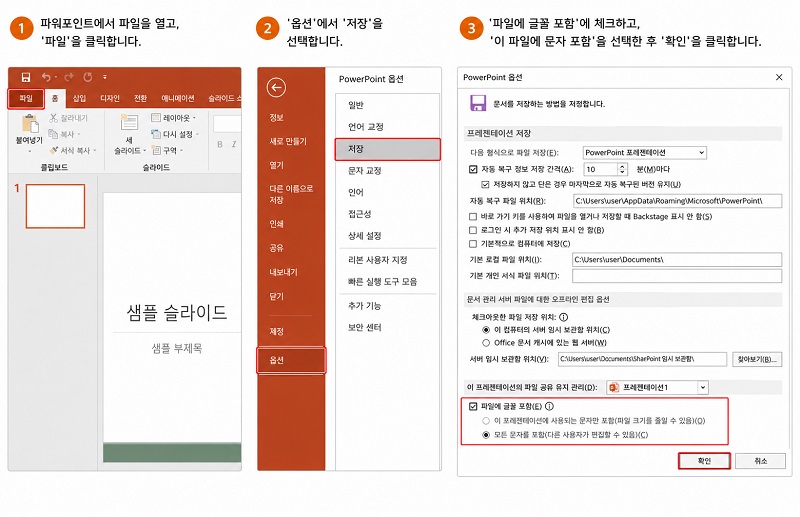This screenshot has width=800, height=517.
Task: Toggle the Backstage 표시 안 함 checkbox
Action: point(473,216)
